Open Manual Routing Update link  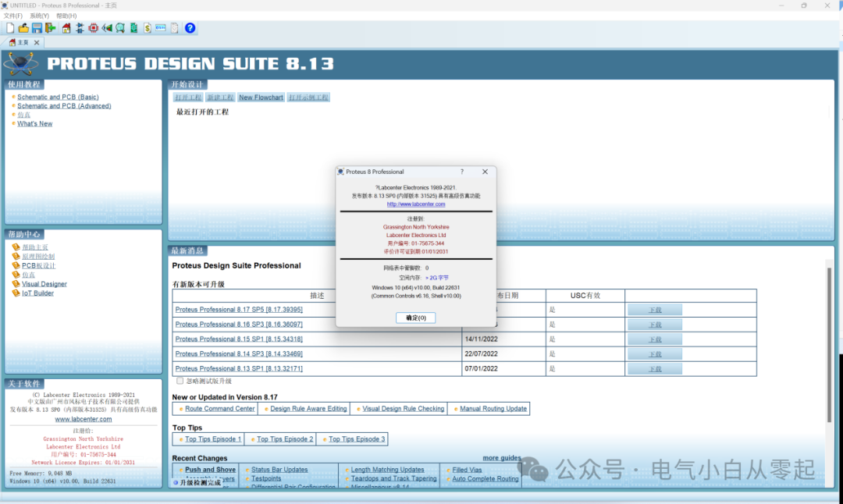coord(493,409)
